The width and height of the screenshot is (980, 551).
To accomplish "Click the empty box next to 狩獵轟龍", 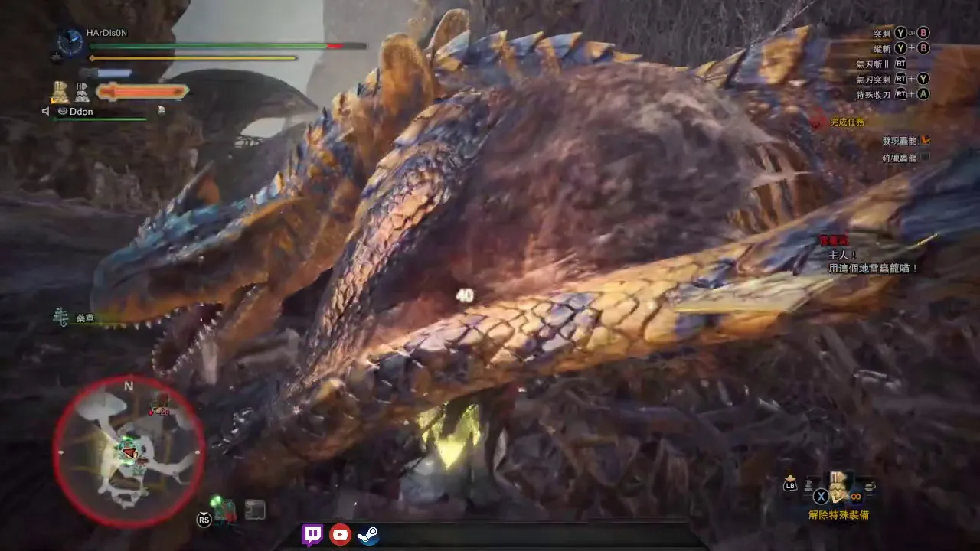I will [x=925, y=158].
